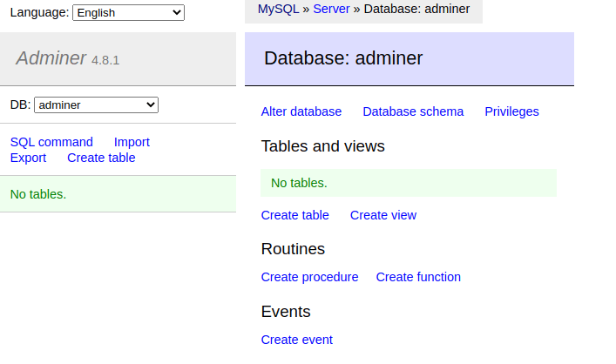Click the MySQL breadcrumb link
The image size is (616, 364).
coord(278,9)
